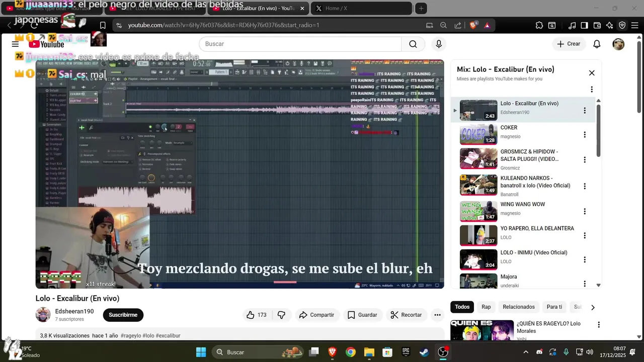Click the browser address bar URL
Image resolution: width=644 pixels, height=362 pixels.
tap(224, 25)
